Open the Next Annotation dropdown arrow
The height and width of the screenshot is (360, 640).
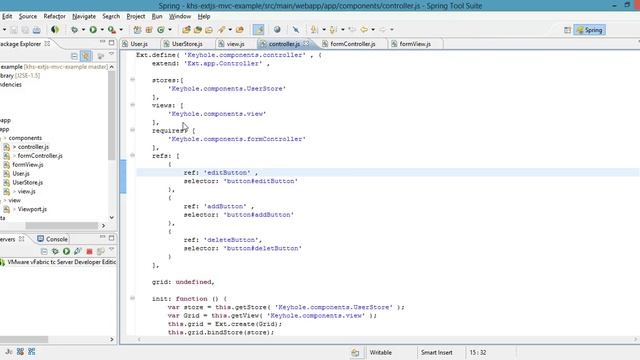coord(323,30)
